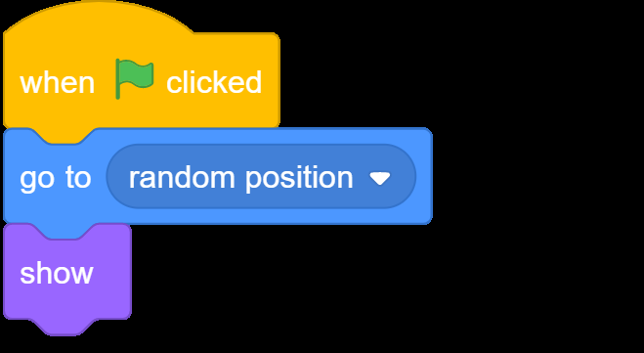Click the dark blue oval field's left end

pyautogui.click(x=117, y=176)
